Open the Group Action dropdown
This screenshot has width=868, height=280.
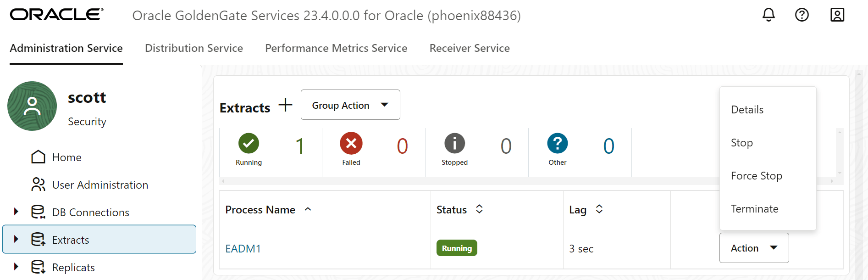click(350, 105)
